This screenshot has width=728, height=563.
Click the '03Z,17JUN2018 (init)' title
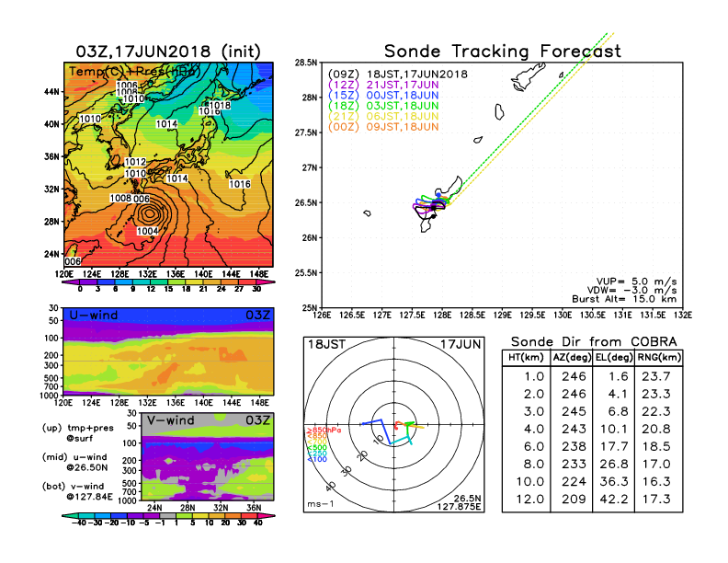[168, 52]
